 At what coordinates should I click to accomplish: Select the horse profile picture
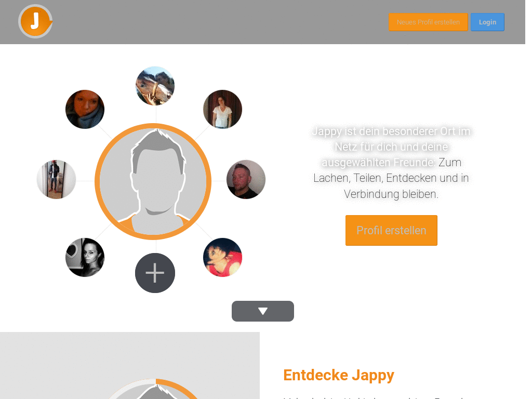(x=155, y=86)
